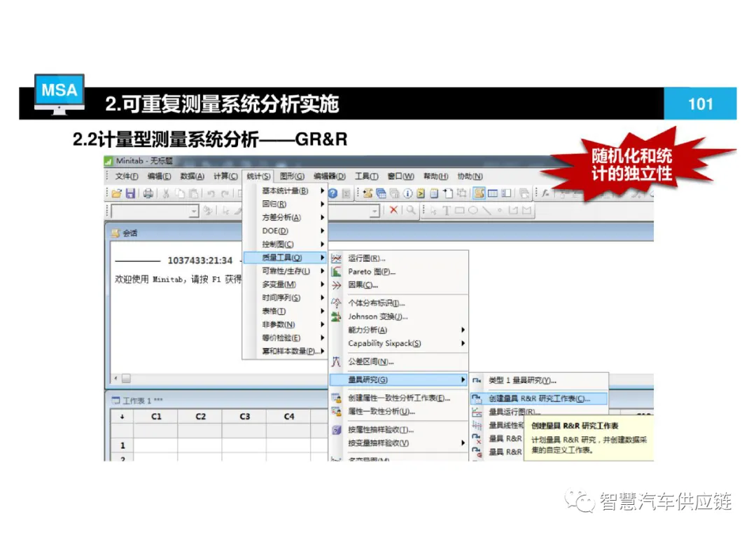Expand the 能力分析(A) submenu

(399, 330)
